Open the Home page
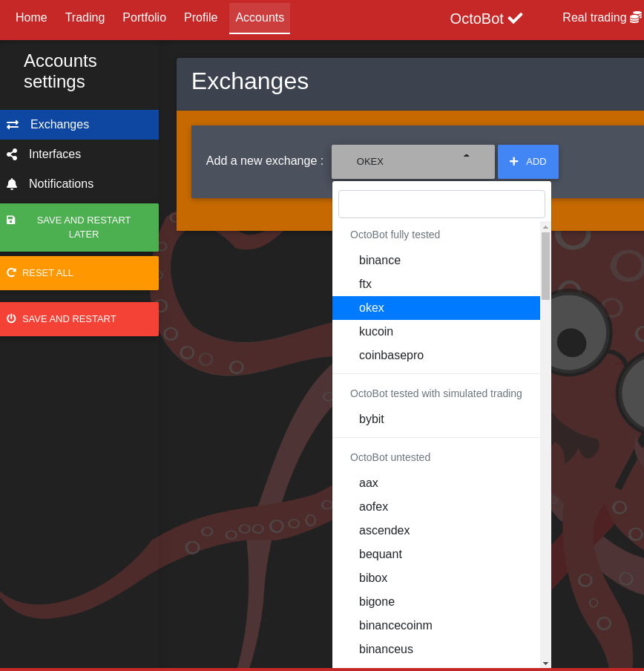Image resolution: width=644 pixels, height=671 pixels. pos(31,18)
